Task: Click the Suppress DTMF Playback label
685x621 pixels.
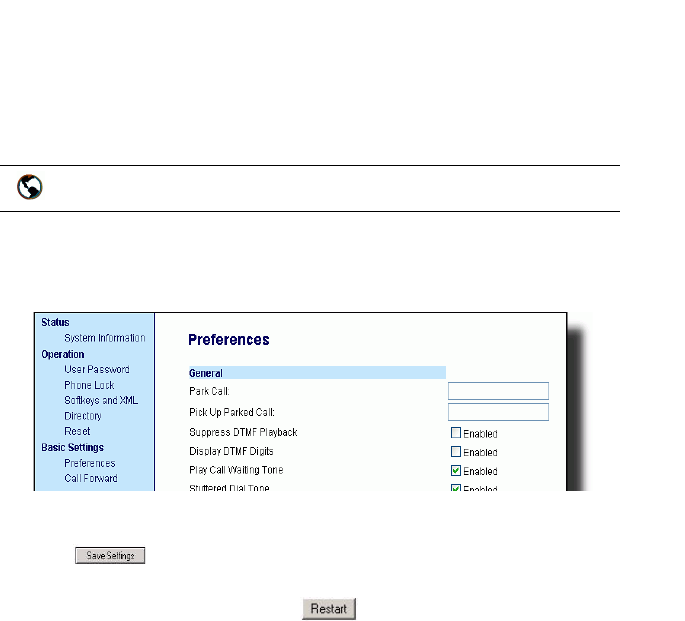Action: point(243,432)
